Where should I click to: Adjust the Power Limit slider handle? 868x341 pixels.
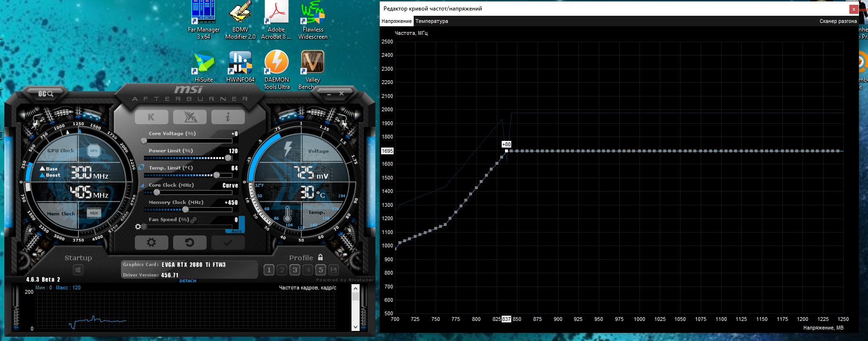pyautogui.click(x=228, y=158)
